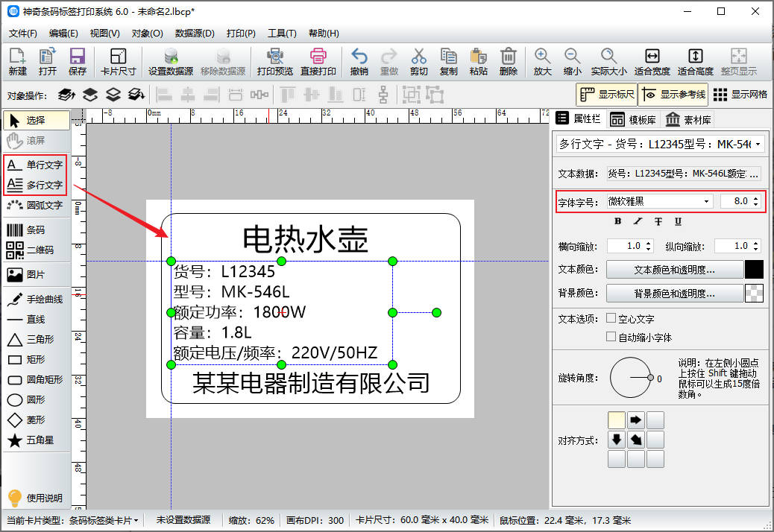Switch to the template library (模板库) tab
This screenshot has width=774, height=532.
point(632,120)
